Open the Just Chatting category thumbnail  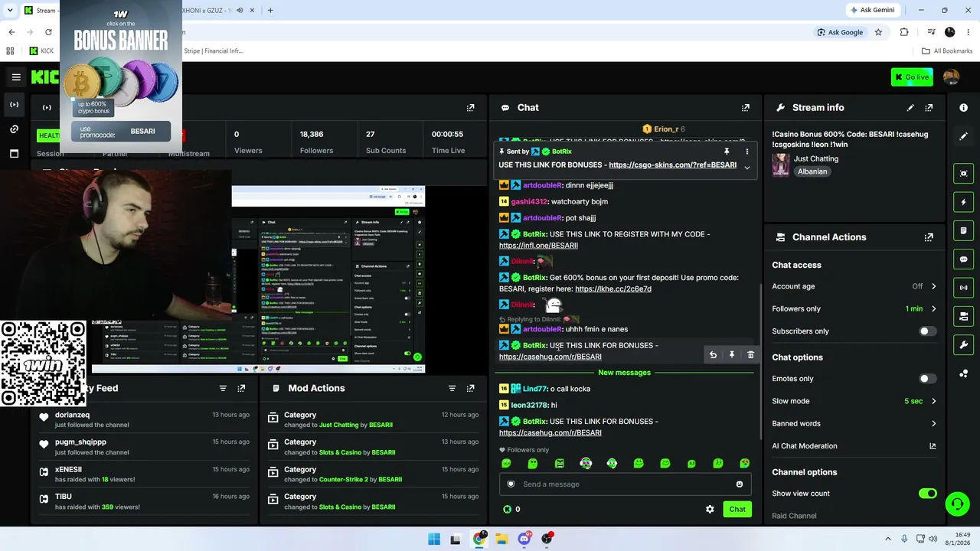(x=781, y=165)
